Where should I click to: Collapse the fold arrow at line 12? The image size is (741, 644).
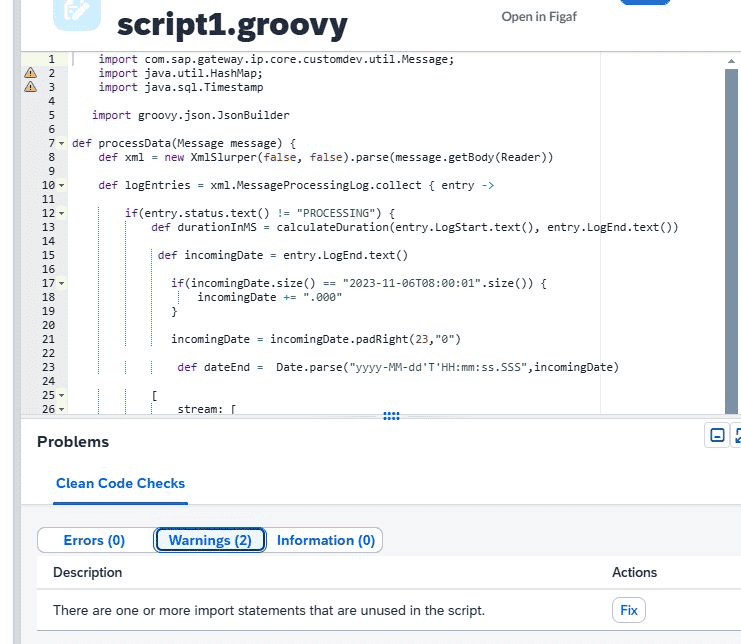pos(61,213)
